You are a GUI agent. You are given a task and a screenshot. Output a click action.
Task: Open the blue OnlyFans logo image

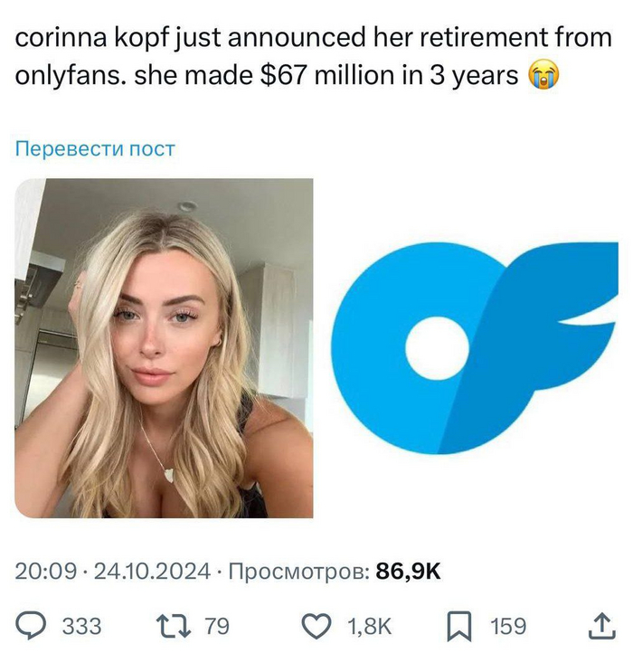click(475, 347)
